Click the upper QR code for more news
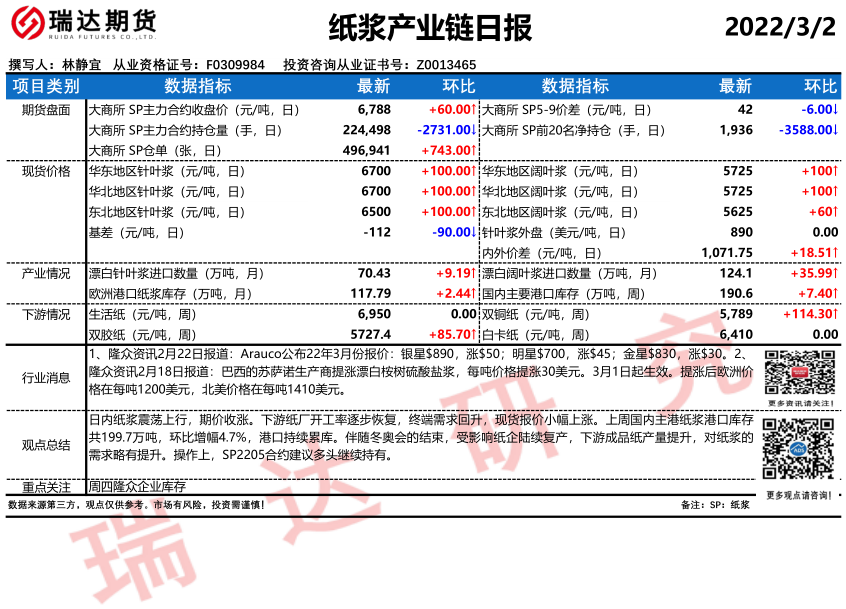This screenshot has width=846, height=609. pyautogui.click(x=796, y=372)
